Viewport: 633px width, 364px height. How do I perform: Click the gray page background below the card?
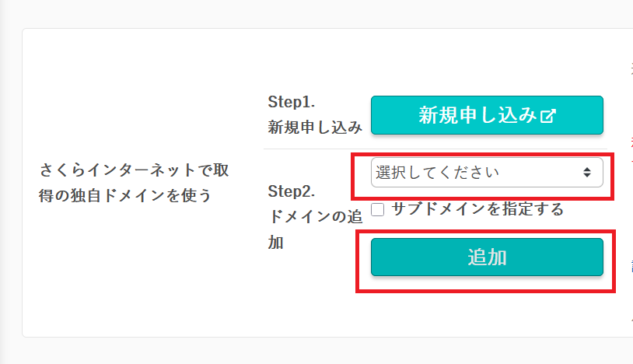(x=316, y=351)
